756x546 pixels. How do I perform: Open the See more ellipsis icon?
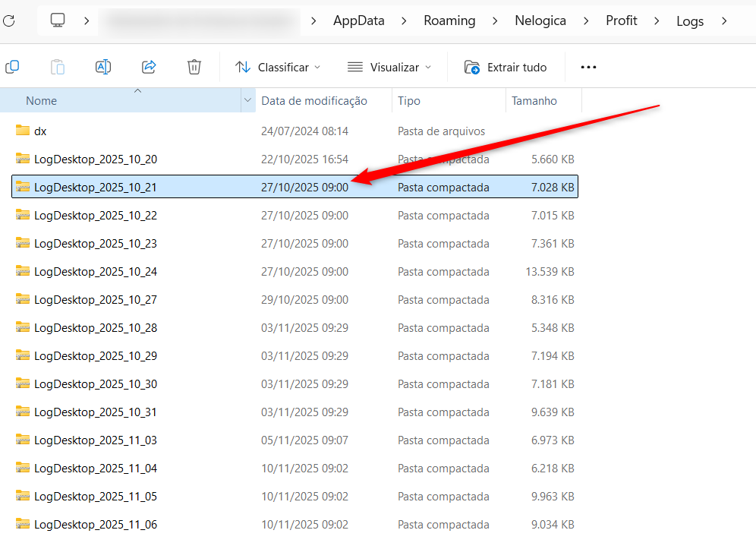pos(588,67)
